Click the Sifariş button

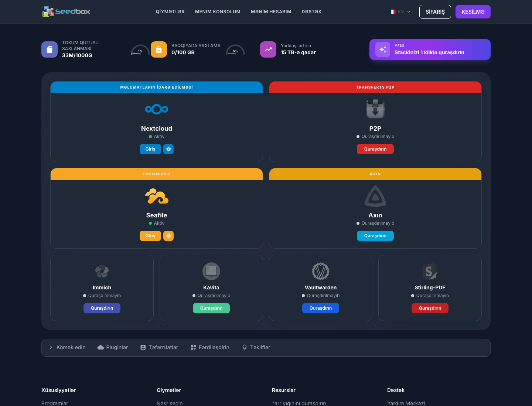coord(435,12)
